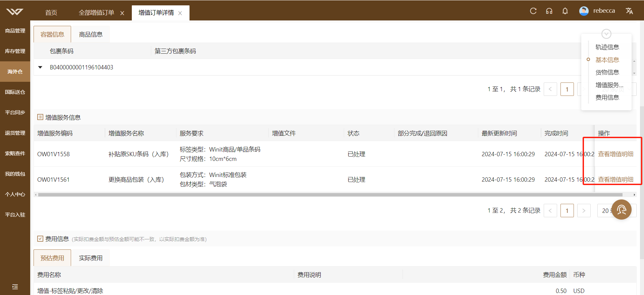
Task: Jump to 增值服务... anchor
Action: pyautogui.click(x=609, y=85)
